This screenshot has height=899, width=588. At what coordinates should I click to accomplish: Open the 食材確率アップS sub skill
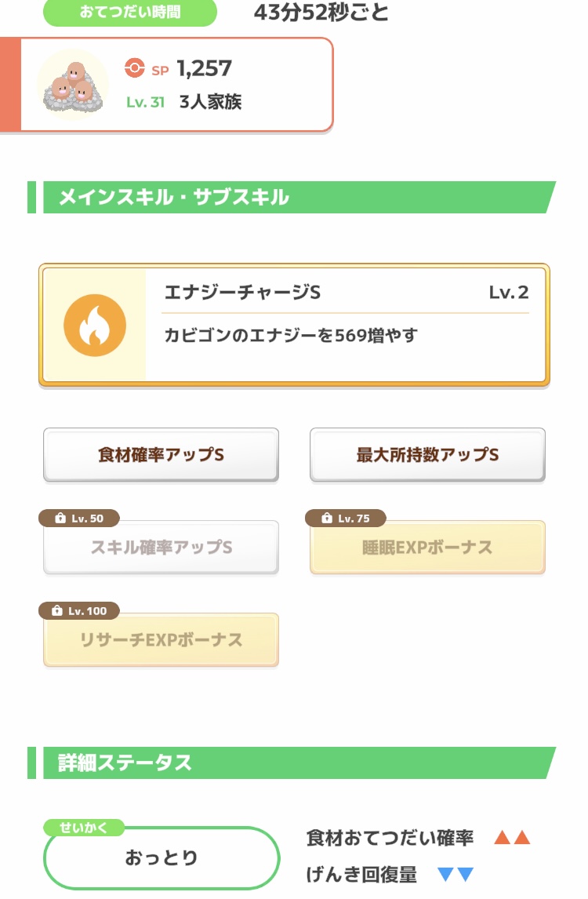pos(161,455)
